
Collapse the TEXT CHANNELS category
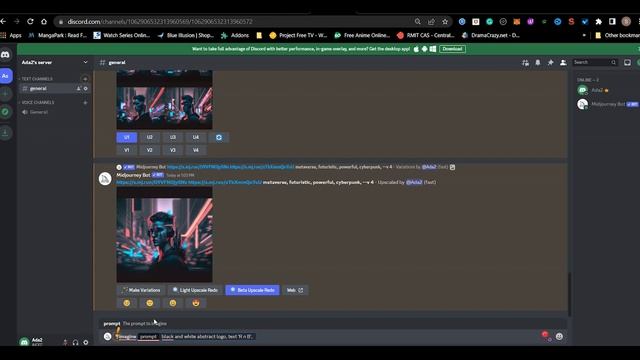36,79
